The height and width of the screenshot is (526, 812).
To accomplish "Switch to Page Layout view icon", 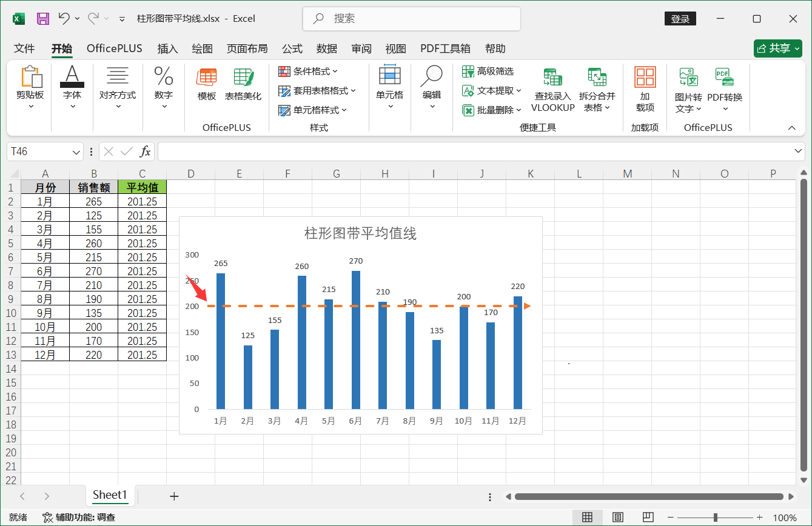I will pyautogui.click(x=617, y=518).
